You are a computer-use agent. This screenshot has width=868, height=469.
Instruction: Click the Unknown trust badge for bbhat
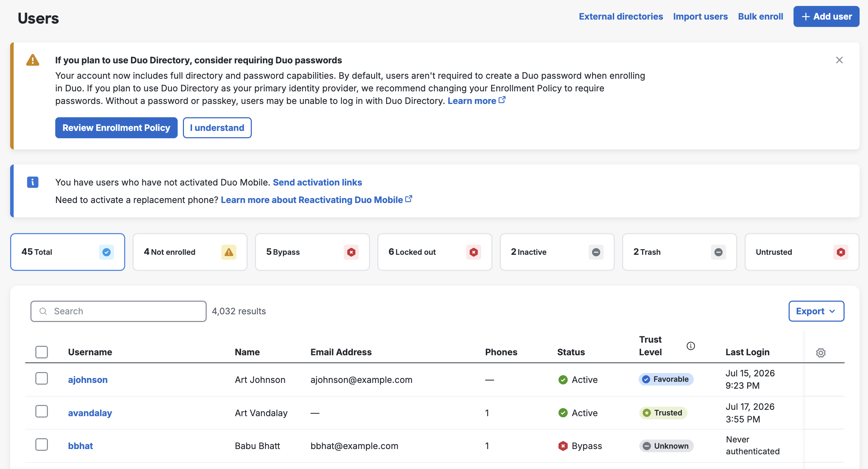click(666, 446)
